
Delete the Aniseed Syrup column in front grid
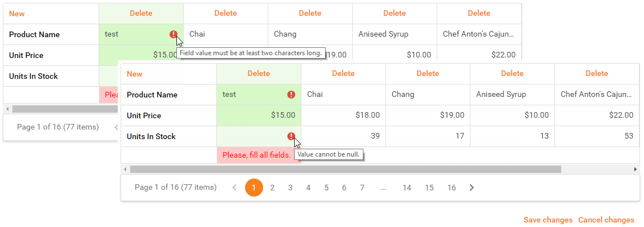click(x=512, y=73)
